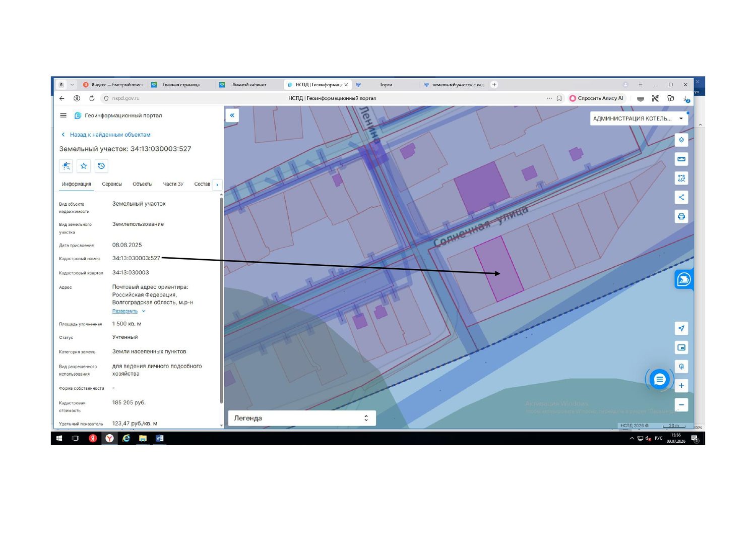Click the geolocation arrow icon on map
This screenshot has height=535, width=756.
point(681,328)
